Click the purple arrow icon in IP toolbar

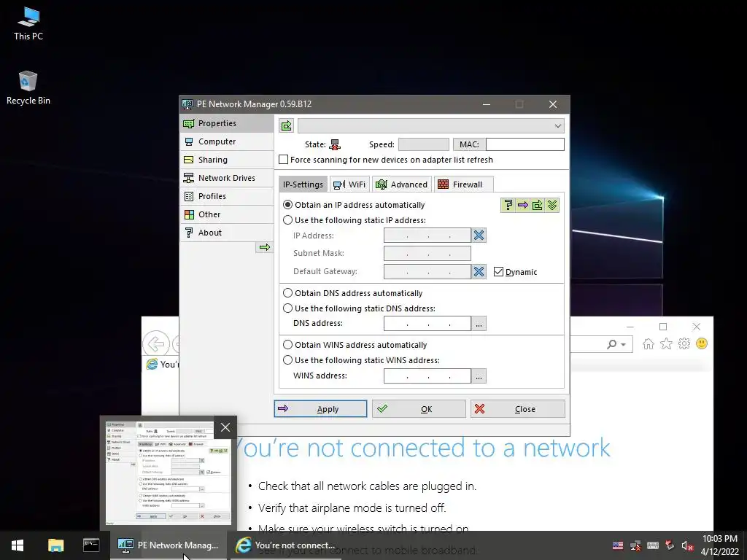click(523, 205)
